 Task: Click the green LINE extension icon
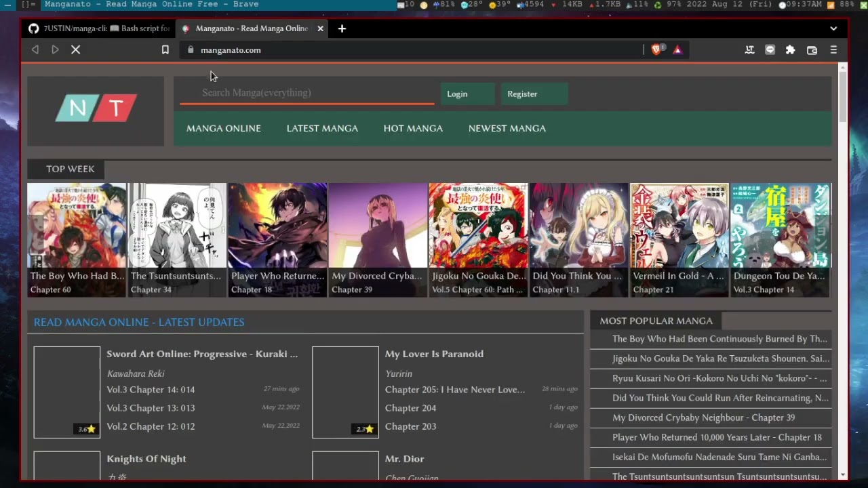click(x=770, y=49)
